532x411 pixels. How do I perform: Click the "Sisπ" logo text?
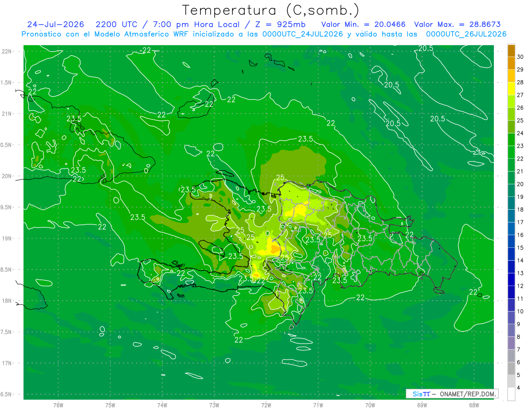coord(421,394)
